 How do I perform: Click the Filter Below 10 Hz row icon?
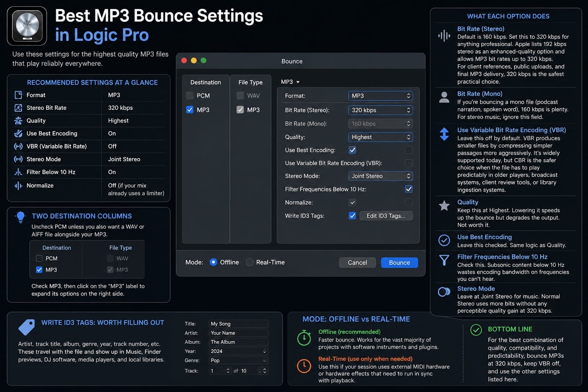click(18, 172)
